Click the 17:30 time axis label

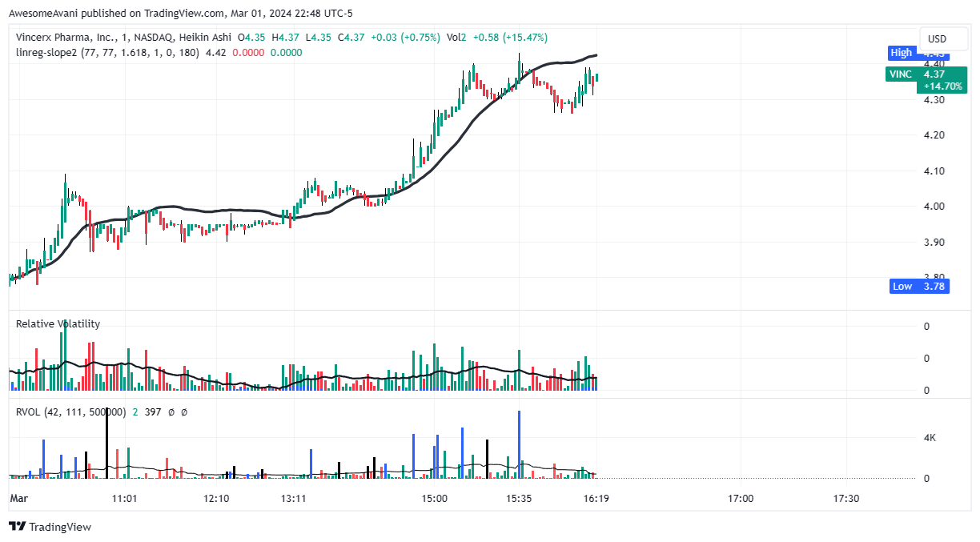(846, 498)
